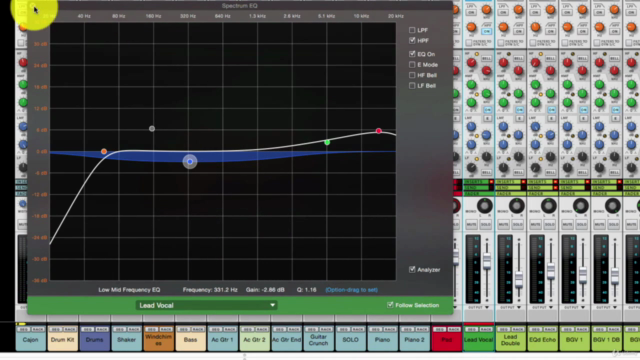Screen dimensions: 640x360
Task: Open the Lead Vocal channel dropdown
Action: coord(206,305)
